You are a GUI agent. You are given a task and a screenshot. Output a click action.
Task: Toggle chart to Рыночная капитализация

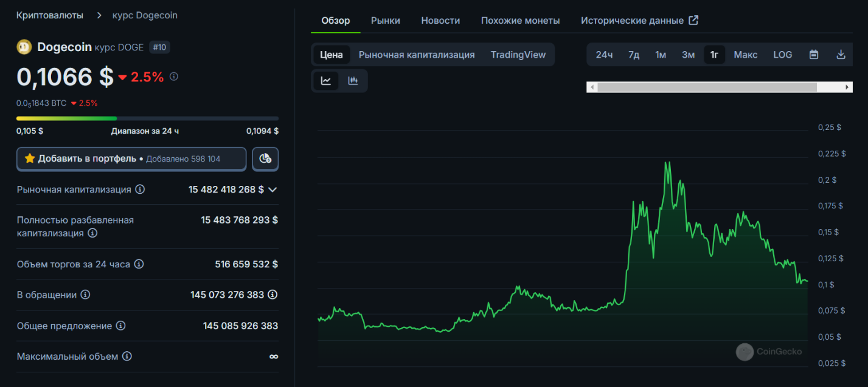click(416, 55)
